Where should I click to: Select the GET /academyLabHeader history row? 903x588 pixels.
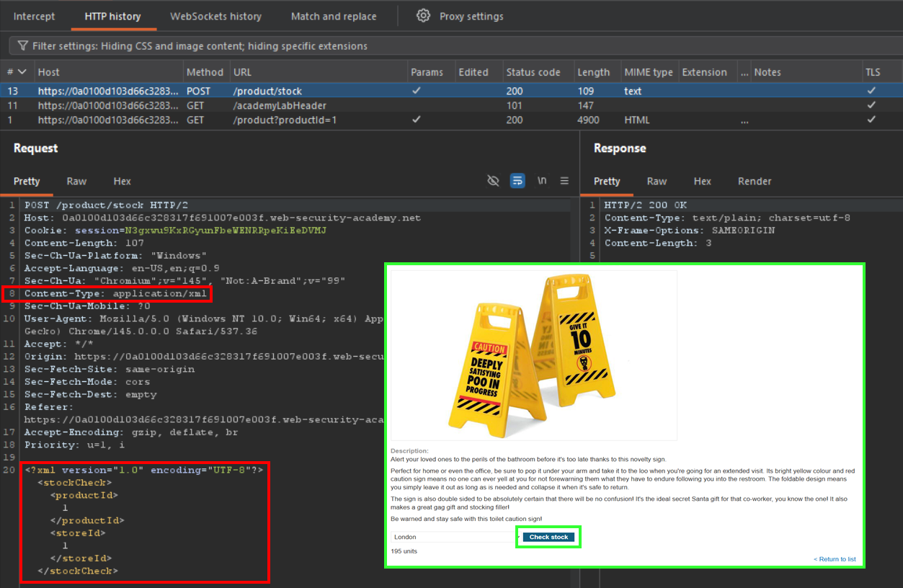[216, 105]
